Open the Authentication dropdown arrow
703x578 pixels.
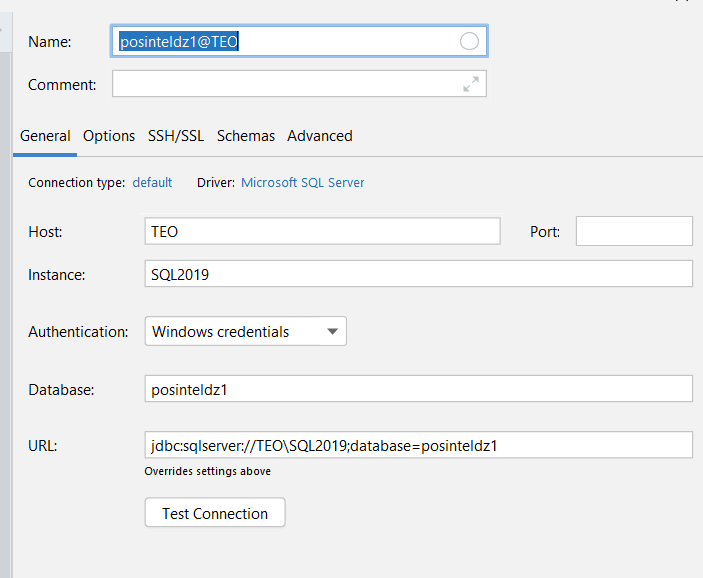coord(332,331)
